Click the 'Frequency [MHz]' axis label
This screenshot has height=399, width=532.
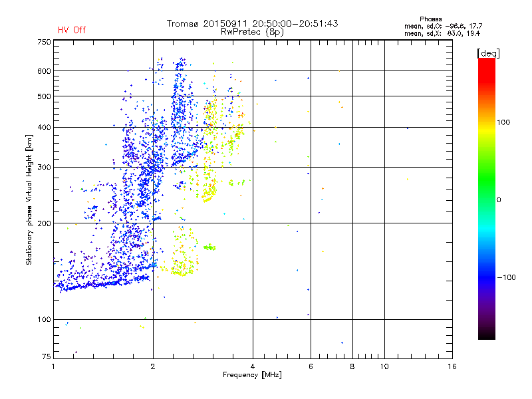point(252,375)
